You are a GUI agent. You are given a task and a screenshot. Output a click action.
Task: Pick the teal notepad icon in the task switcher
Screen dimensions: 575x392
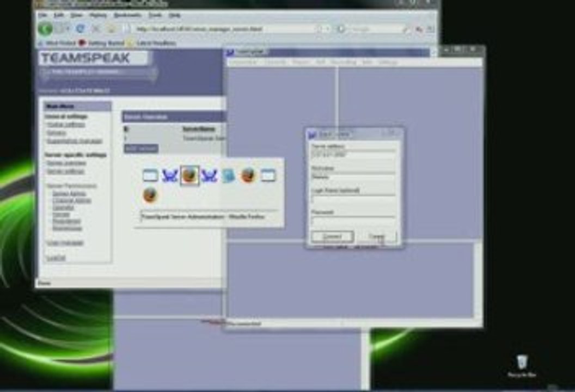[x=228, y=175]
